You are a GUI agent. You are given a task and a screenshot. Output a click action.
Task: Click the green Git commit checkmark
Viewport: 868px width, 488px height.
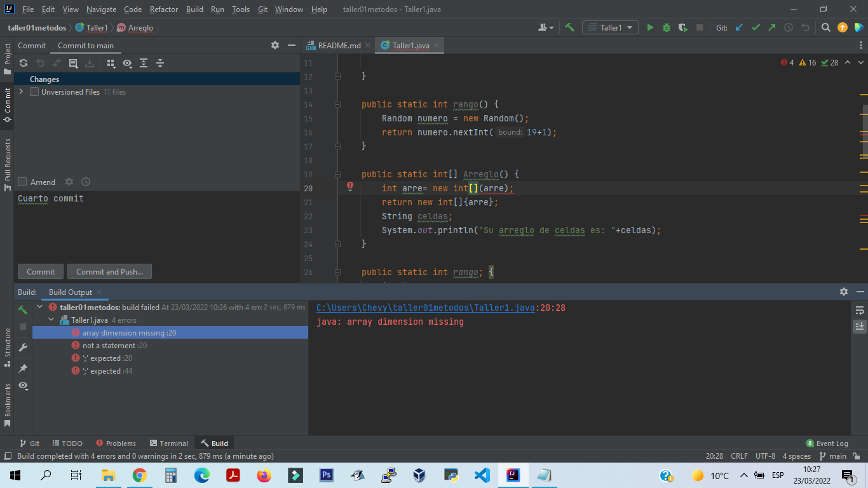[x=756, y=27]
